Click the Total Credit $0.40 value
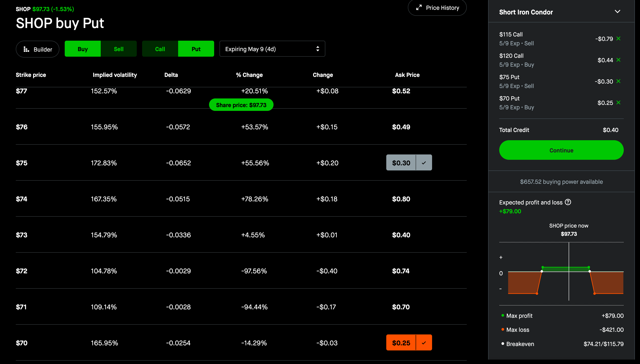This screenshot has width=640, height=364. click(x=610, y=130)
